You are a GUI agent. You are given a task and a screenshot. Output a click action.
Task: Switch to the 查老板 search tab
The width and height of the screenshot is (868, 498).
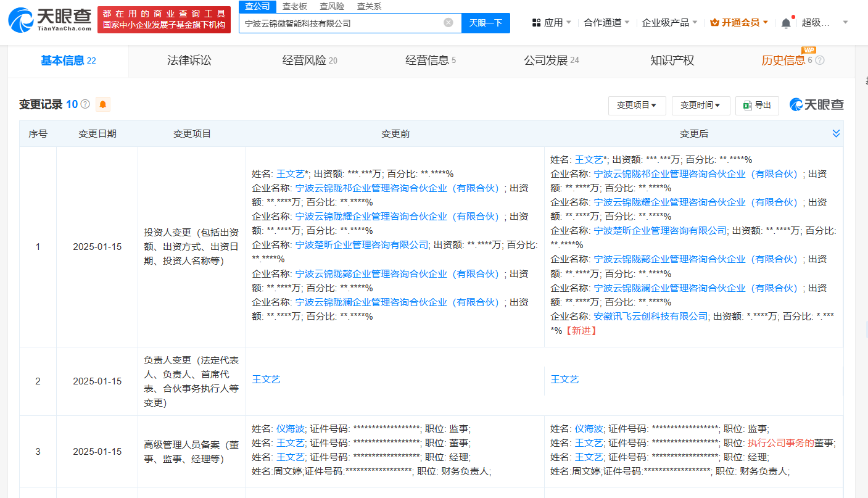(295, 6)
